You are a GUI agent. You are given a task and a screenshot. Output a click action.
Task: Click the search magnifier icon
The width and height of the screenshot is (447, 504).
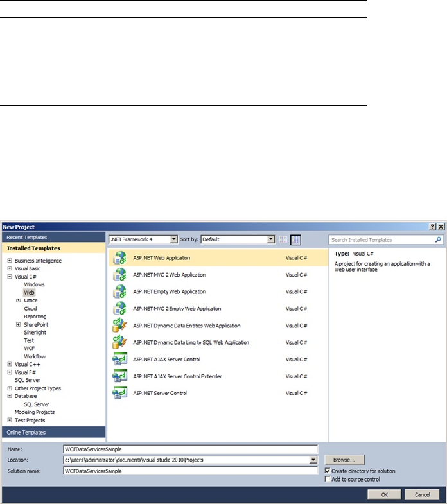438,239
